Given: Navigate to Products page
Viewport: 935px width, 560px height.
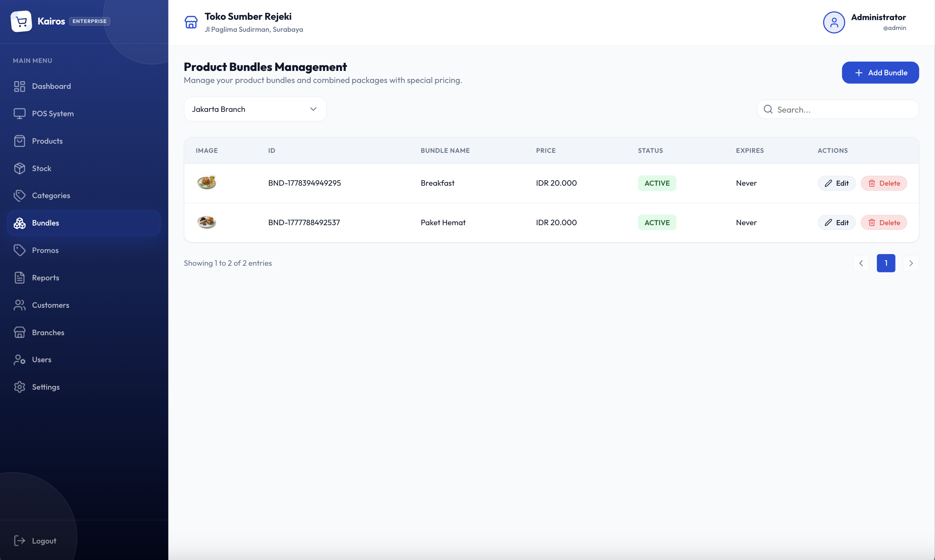Looking at the screenshot, I should (x=84, y=141).
